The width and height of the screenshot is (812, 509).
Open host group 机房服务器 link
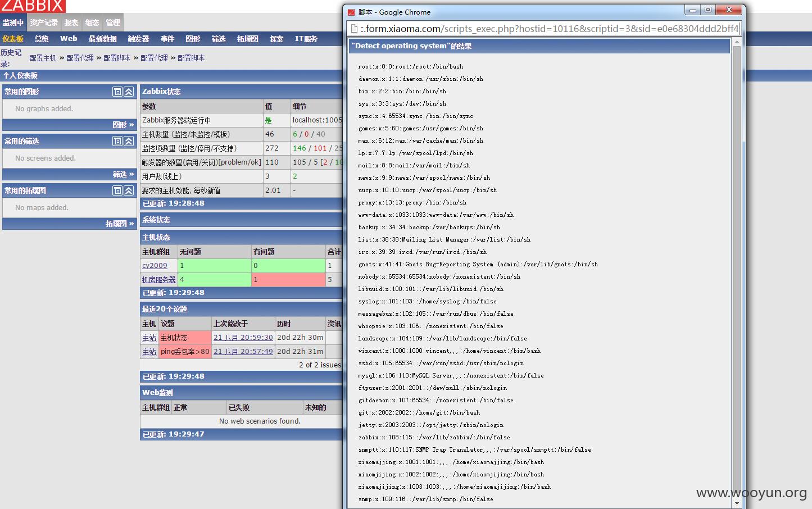coord(158,279)
